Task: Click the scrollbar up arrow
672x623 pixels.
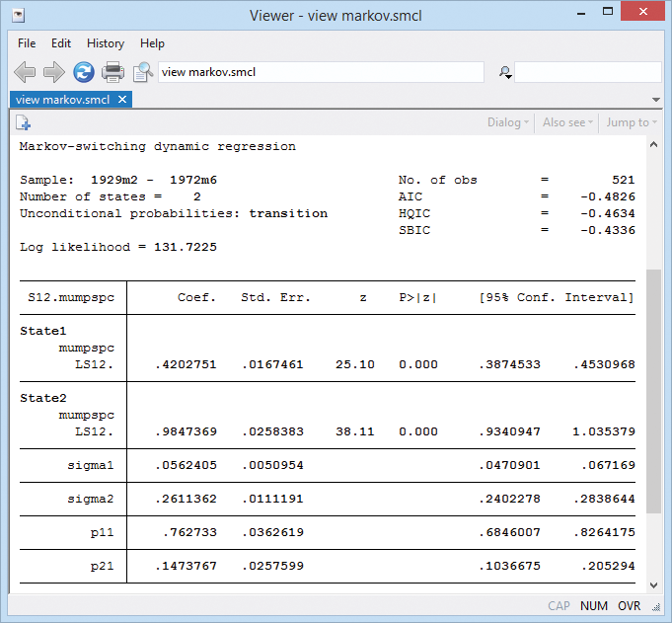Action: [x=653, y=144]
